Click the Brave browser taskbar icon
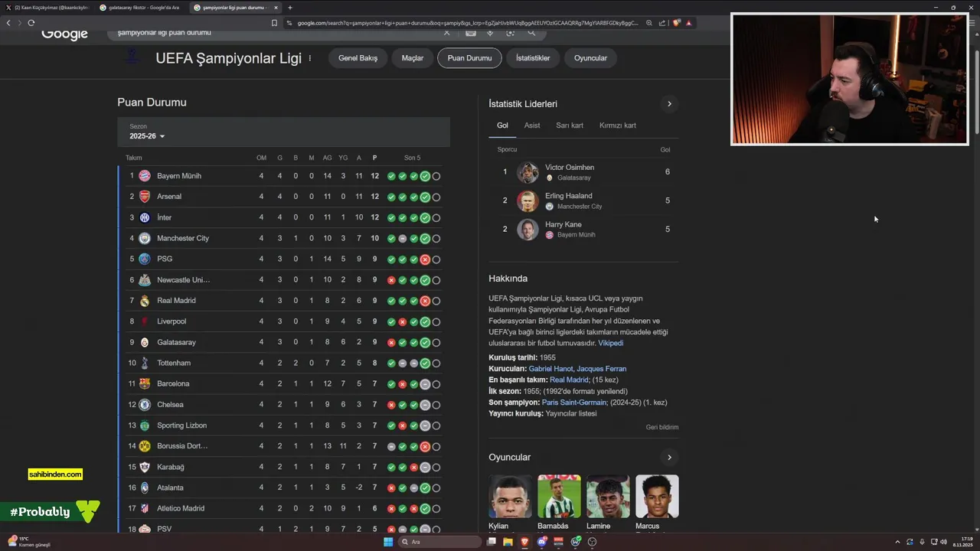This screenshot has width=980, height=551. [525, 542]
